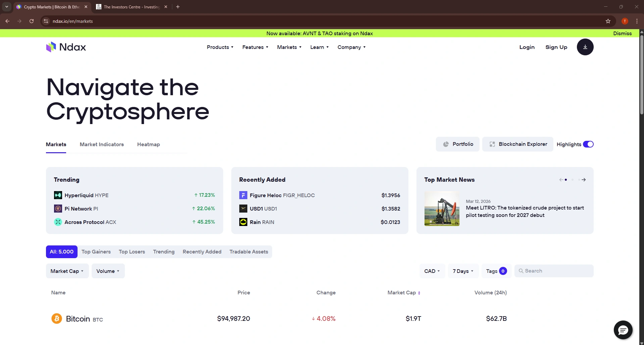
Task: Click the Across Protocol ACX icon
Action: [x=58, y=222]
